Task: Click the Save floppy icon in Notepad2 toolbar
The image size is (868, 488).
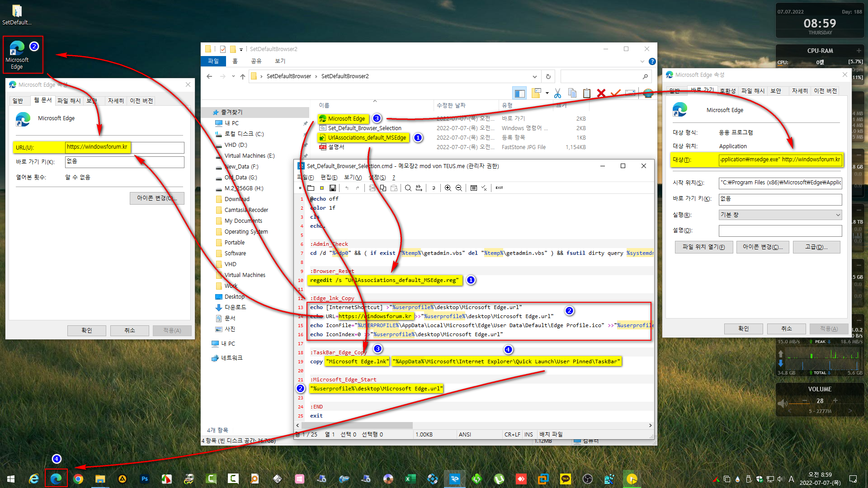Action: pos(333,188)
